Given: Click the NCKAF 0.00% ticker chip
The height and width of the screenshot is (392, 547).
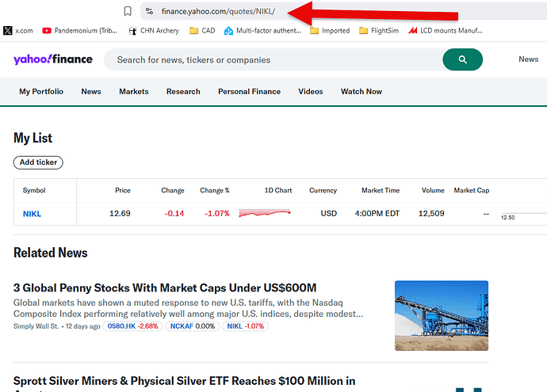Looking at the screenshot, I should (x=192, y=326).
